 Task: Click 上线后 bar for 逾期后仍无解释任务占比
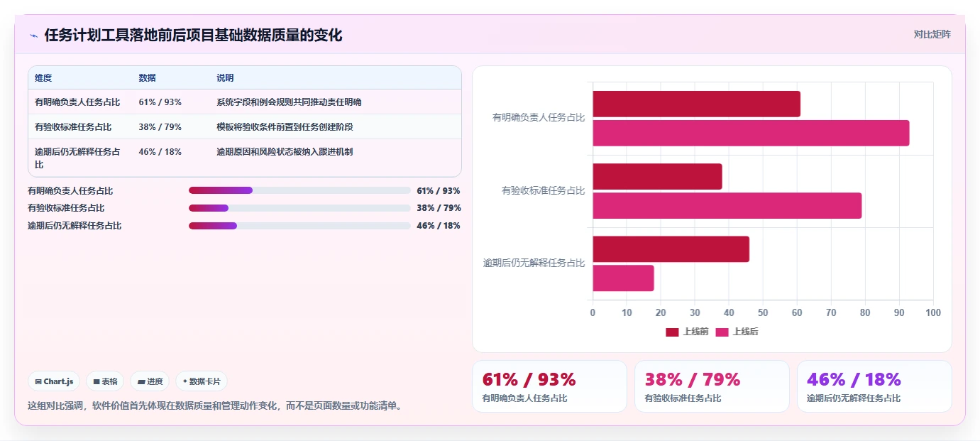point(623,278)
